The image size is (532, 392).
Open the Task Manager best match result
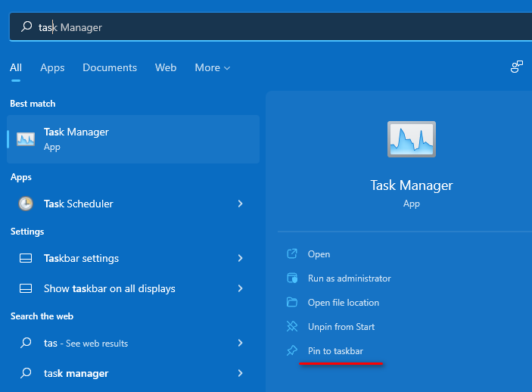pyautogui.click(x=133, y=139)
